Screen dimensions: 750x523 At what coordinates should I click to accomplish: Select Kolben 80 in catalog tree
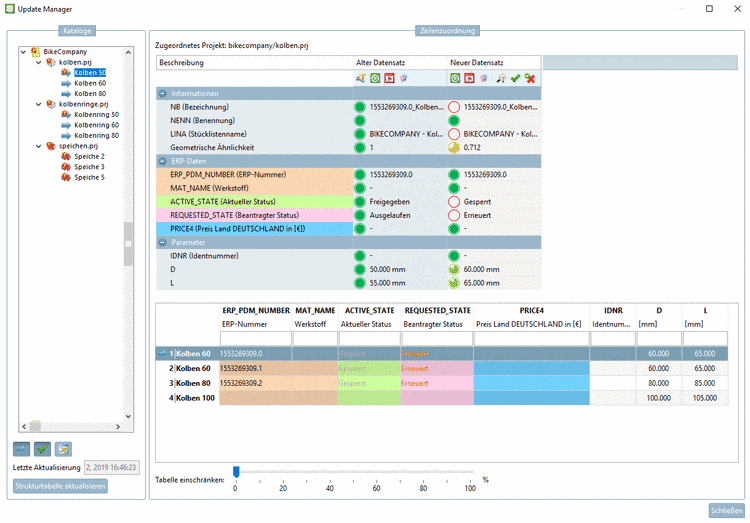pyautogui.click(x=90, y=94)
